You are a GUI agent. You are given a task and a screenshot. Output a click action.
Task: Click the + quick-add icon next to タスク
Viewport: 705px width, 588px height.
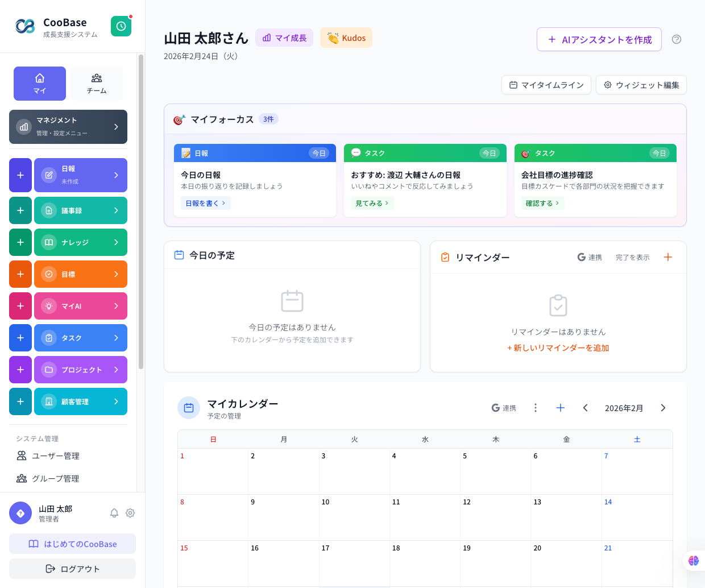click(20, 337)
